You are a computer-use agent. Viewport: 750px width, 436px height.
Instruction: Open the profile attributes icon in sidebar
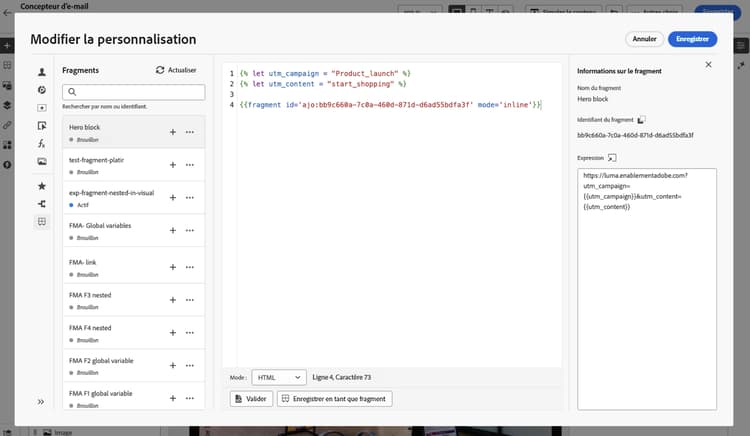point(42,72)
